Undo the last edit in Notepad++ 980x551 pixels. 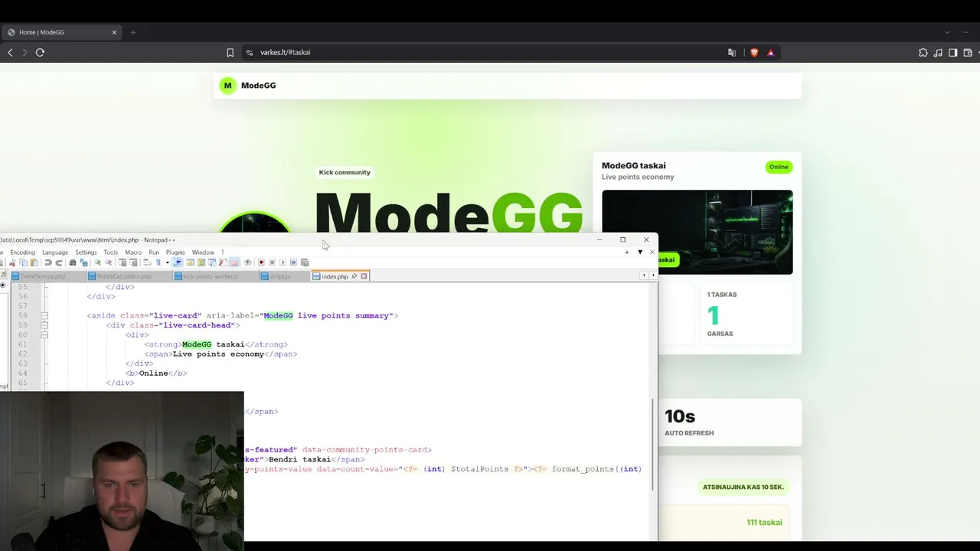pos(48,262)
